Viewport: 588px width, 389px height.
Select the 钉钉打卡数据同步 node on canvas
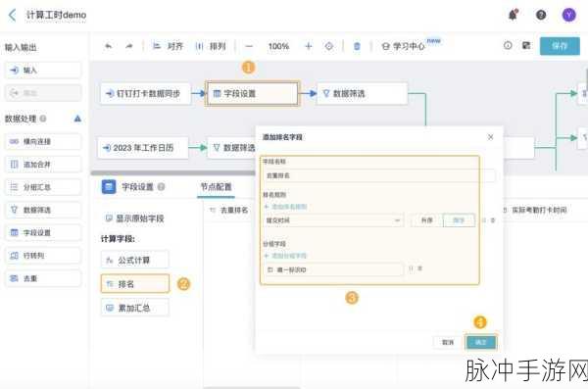click(x=145, y=93)
